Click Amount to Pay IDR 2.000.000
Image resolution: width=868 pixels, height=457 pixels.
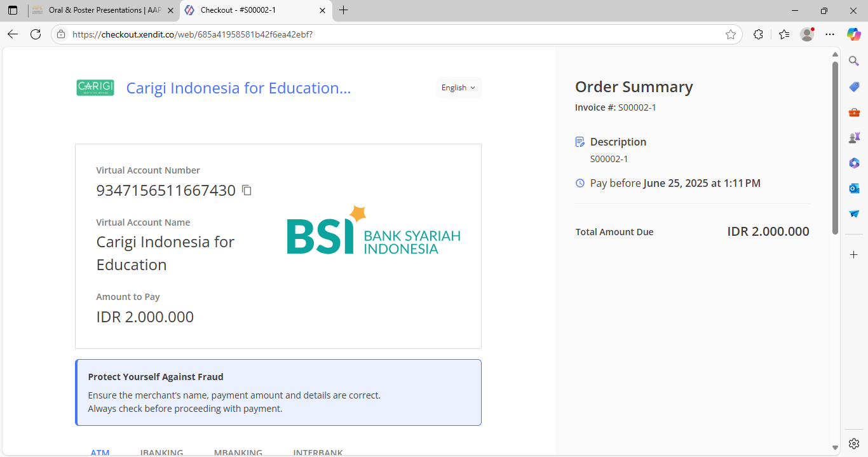pos(145,317)
